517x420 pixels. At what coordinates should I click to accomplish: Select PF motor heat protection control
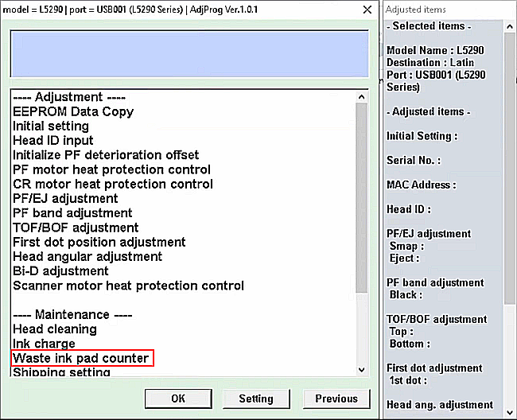[112, 169]
